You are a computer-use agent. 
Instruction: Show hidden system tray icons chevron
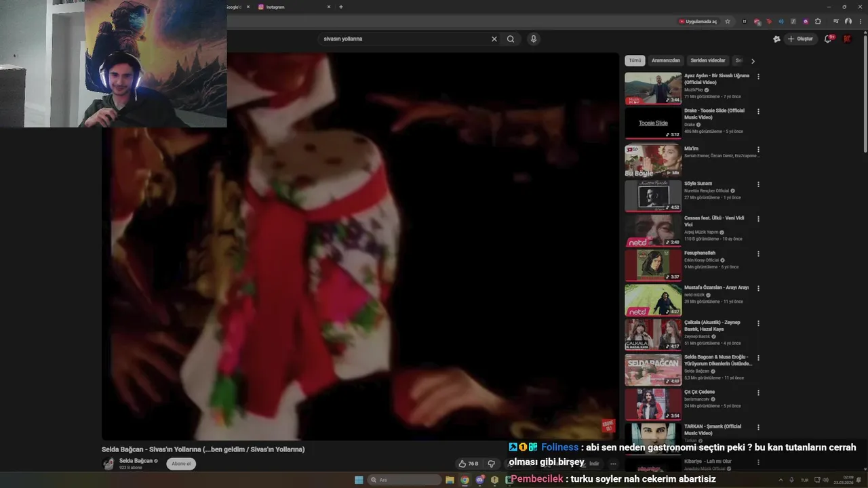pyautogui.click(x=780, y=480)
